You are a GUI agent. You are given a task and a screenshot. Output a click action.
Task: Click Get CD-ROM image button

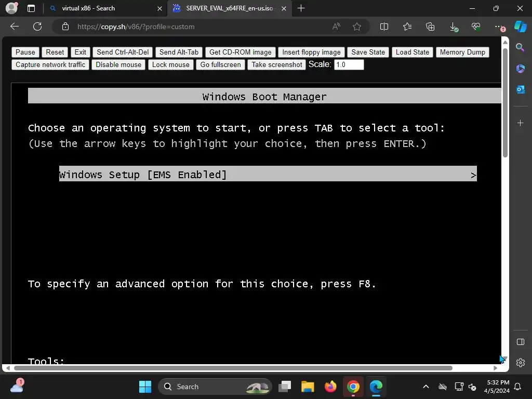pyautogui.click(x=240, y=52)
